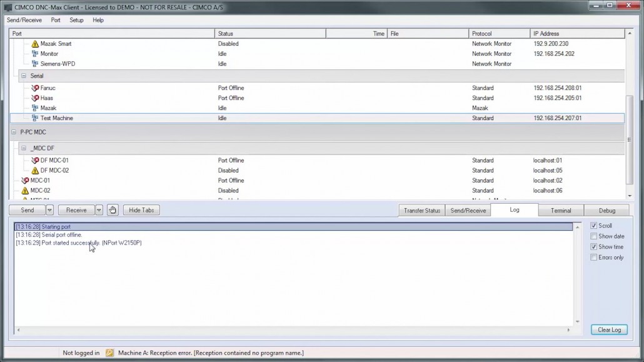Click the Fanuc port offline icon
The height and width of the screenshot is (362, 644).
click(35, 88)
